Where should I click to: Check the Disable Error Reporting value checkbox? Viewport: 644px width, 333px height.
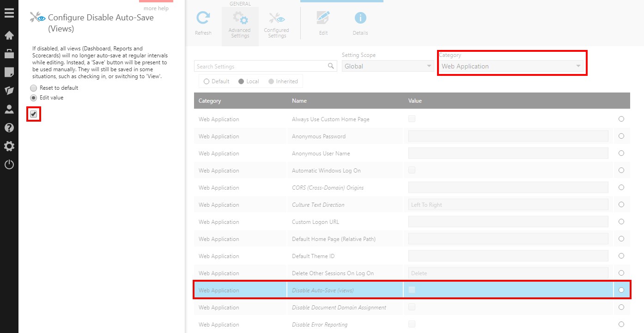pyautogui.click(x=412, y=324)
